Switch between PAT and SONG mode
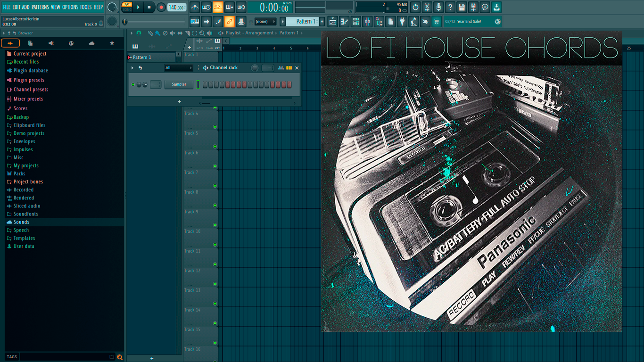 [127, 7]
